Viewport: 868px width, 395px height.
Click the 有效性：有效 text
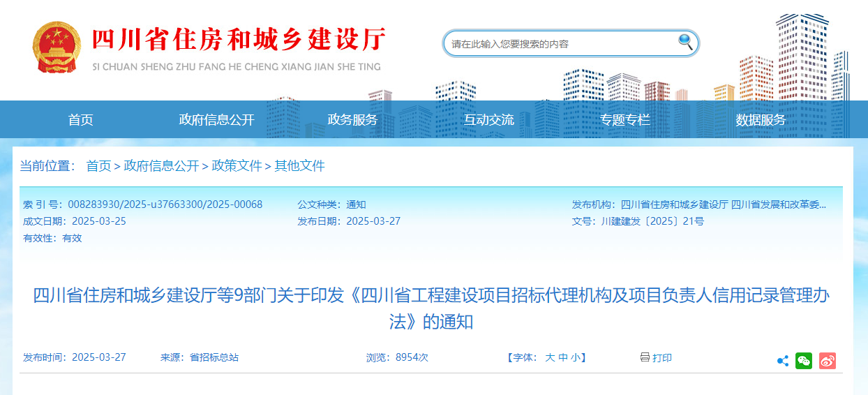pyautogui.click(x=52, y=238)
